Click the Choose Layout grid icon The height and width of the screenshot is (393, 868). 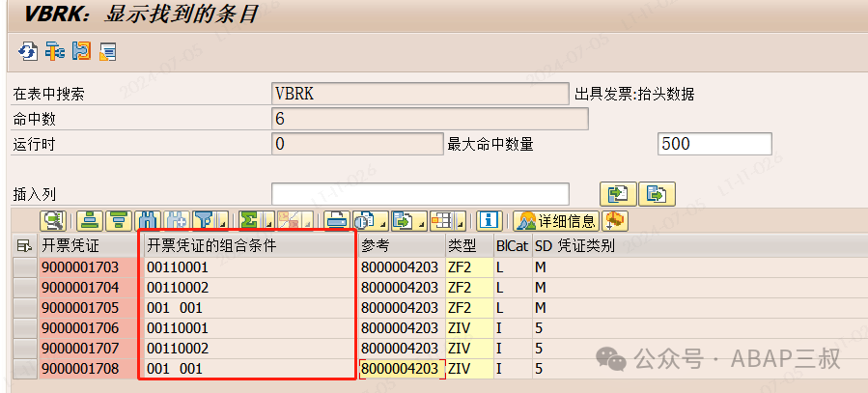pos(442,221)
